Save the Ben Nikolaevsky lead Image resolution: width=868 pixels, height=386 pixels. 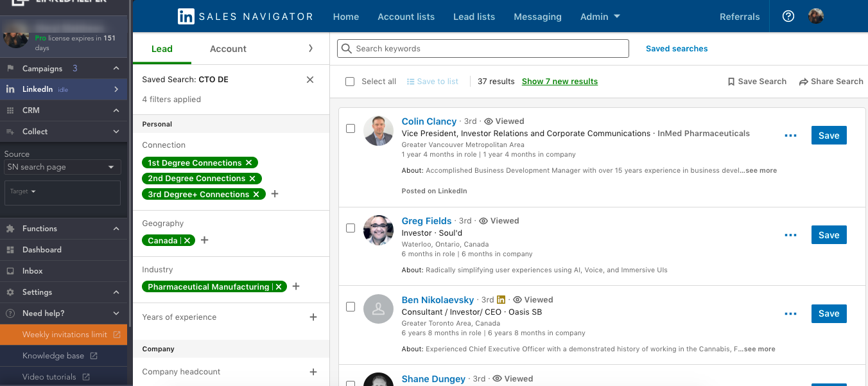point(829,314)
